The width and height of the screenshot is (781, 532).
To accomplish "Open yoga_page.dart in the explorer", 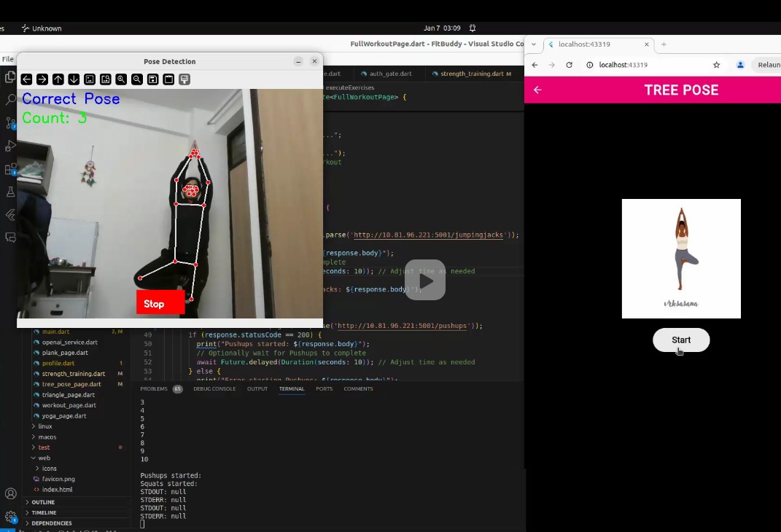I will [x=63, y=415].
